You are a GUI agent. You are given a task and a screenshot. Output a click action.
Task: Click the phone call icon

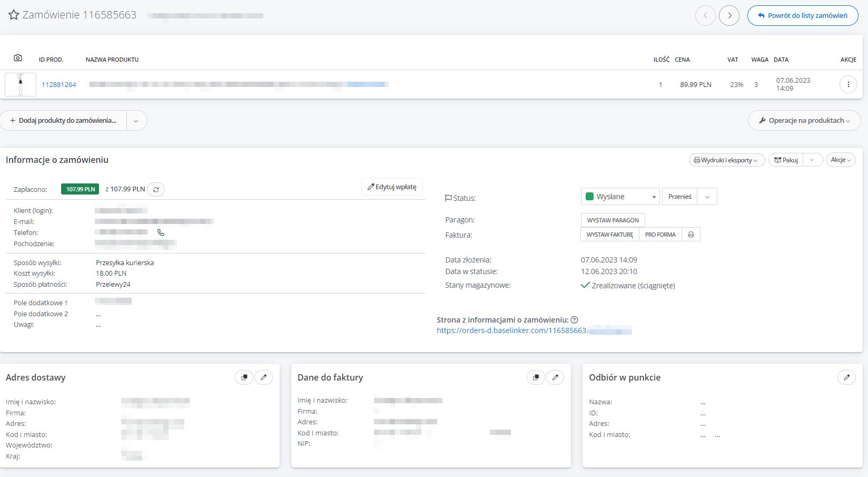point(161,232)
